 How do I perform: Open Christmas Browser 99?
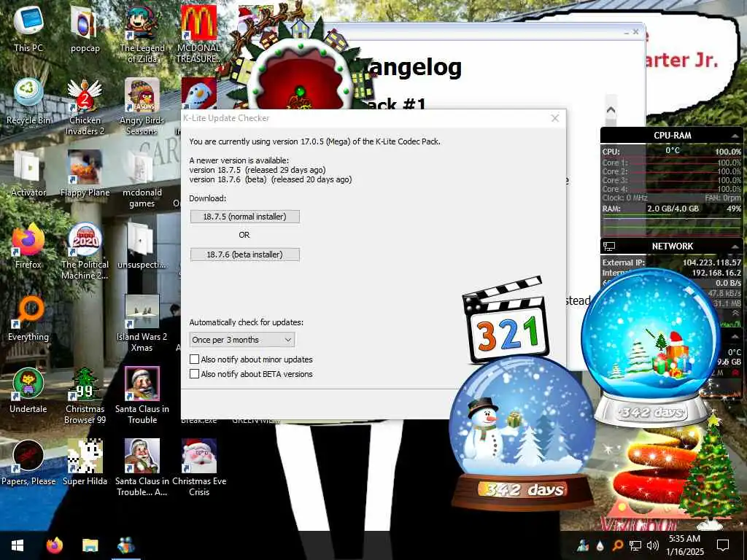(85, 395)
